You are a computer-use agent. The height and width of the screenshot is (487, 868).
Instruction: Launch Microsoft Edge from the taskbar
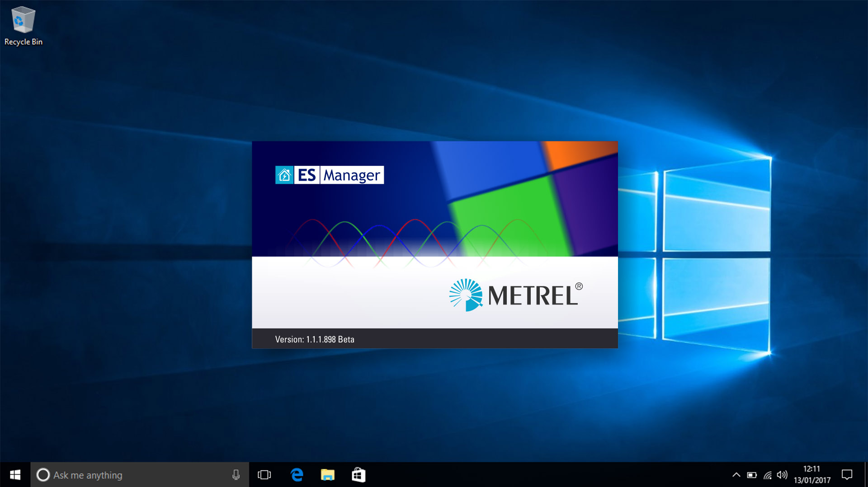coord(297,475)
